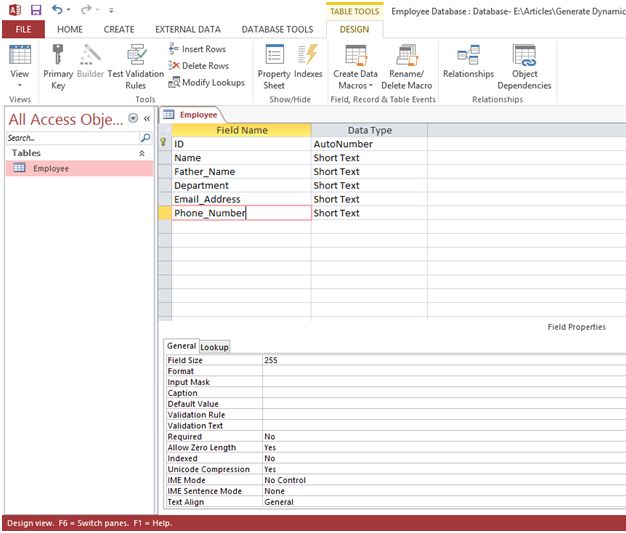Collapse the Tables group
Viewport: 626px width, 533px height.
[142, 153]
